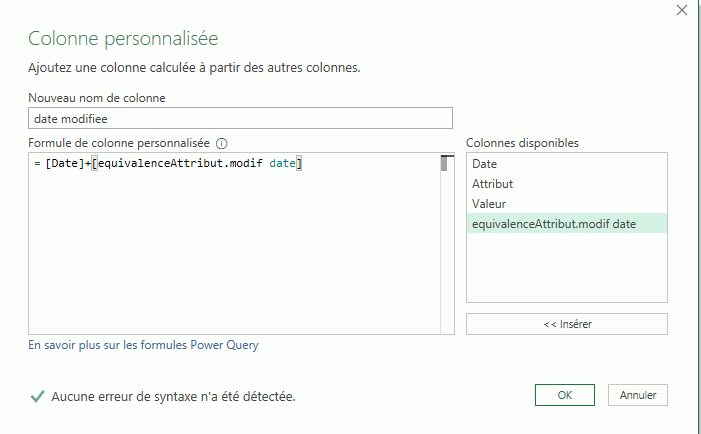Click the Colonnes disponibles label
The image size is (701, 434).
click(522, 143)
